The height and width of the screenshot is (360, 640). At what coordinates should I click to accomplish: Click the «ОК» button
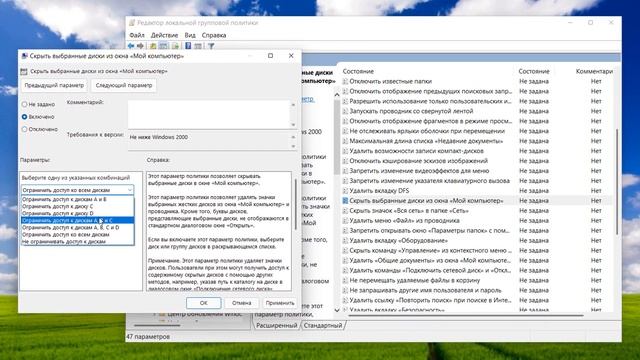click(204, 303)
